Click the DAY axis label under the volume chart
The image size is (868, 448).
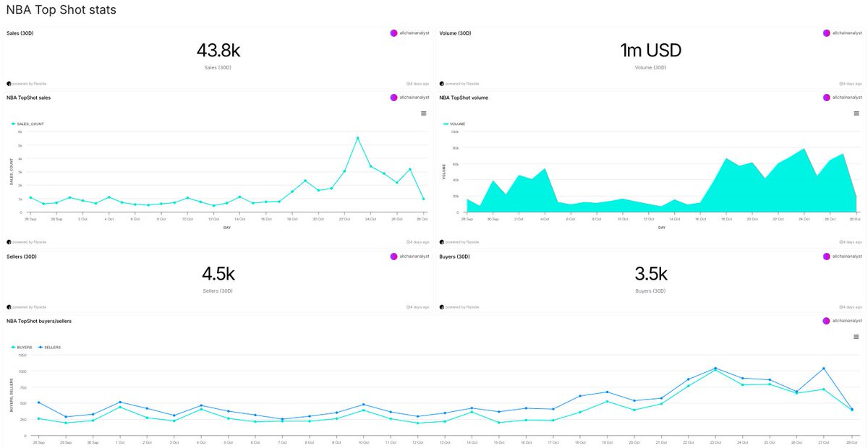[661, 228]
